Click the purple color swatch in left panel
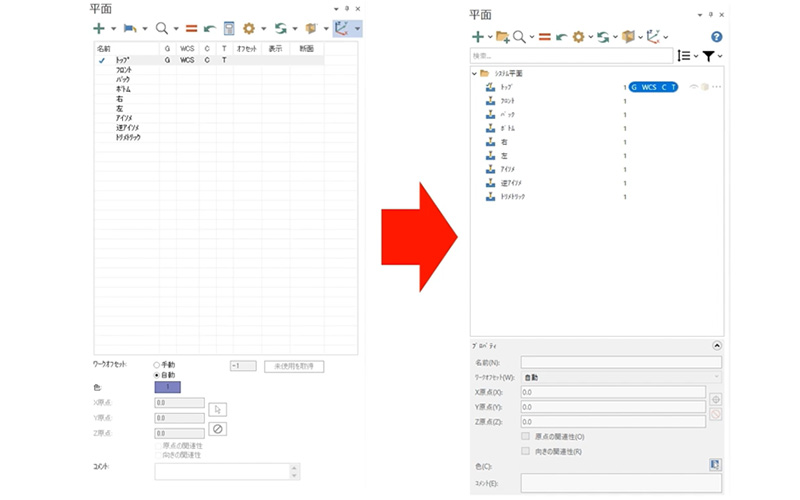Image resolution: width=800 pixels, height=500 pixels. tap(167, 387)
